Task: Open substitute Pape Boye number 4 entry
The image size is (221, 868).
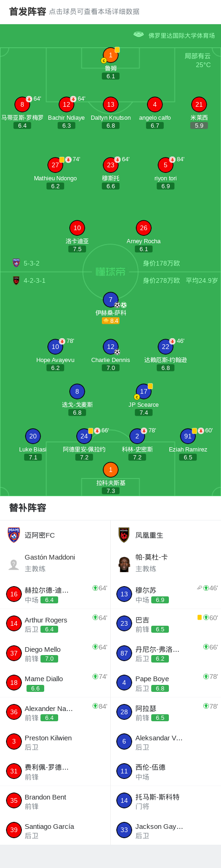Action: [166, 683]
